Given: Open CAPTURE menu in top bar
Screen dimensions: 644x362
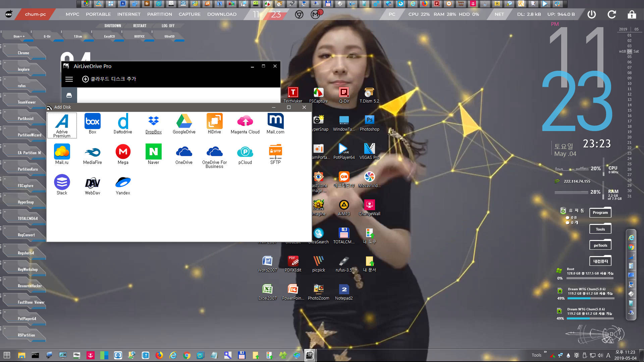Looking at the screenshot, I should tap(190, 14).
